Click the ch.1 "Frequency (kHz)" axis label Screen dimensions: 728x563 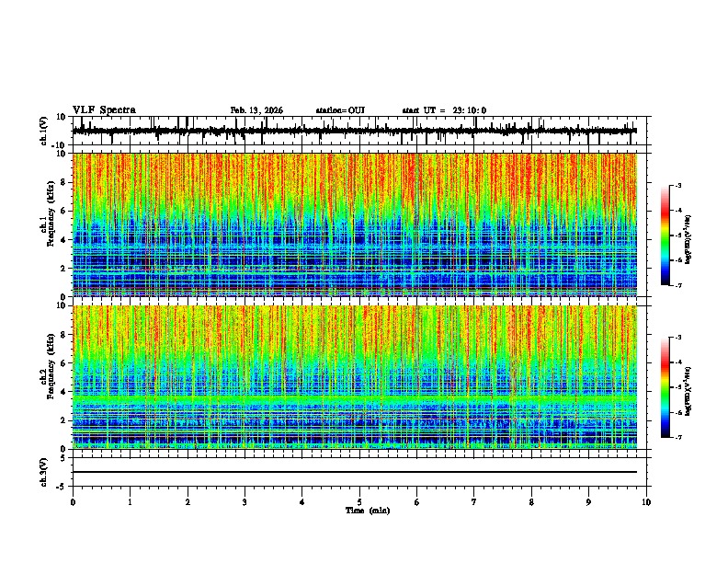51,214
